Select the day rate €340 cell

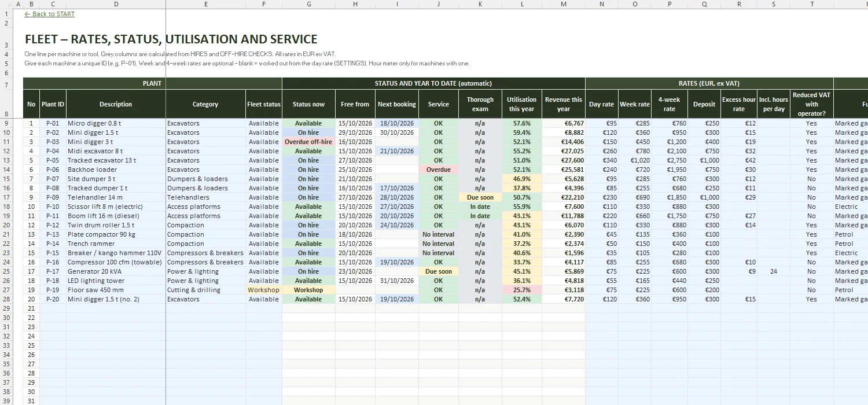coord(602,160)
